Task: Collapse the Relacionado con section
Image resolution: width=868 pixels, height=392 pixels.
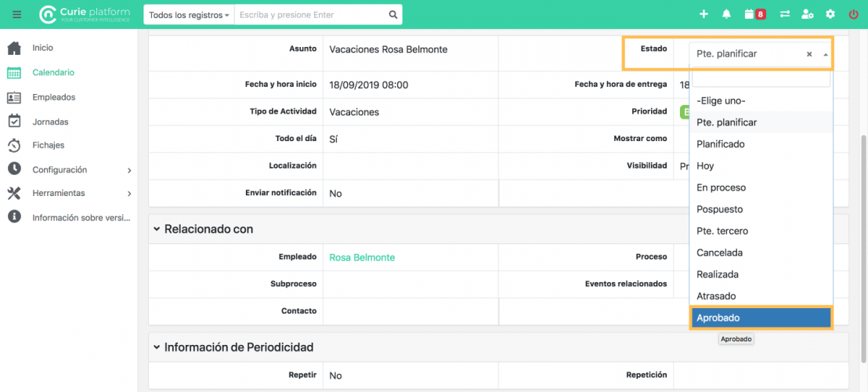Action: 157,229
